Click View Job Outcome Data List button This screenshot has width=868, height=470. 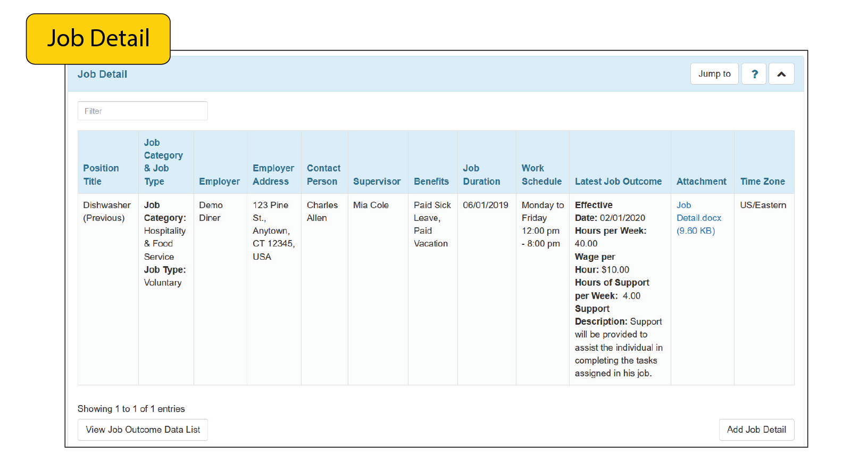[x=143, y=430]
